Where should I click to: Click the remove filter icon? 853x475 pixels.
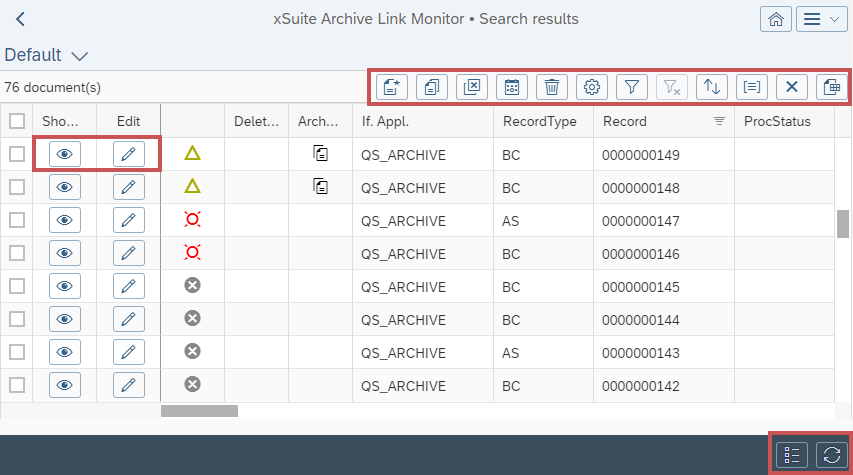[x=672, y=87]
